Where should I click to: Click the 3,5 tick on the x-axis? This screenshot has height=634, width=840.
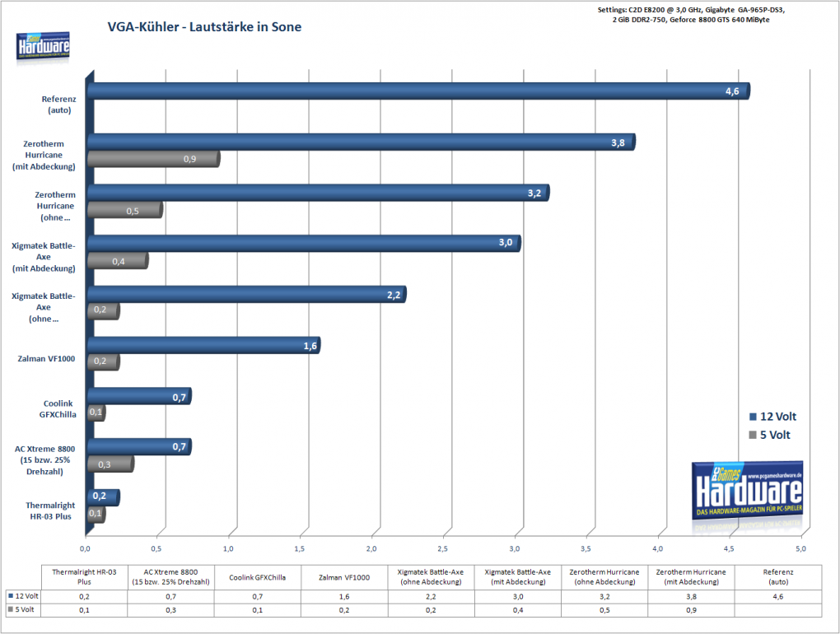[586, 549]
